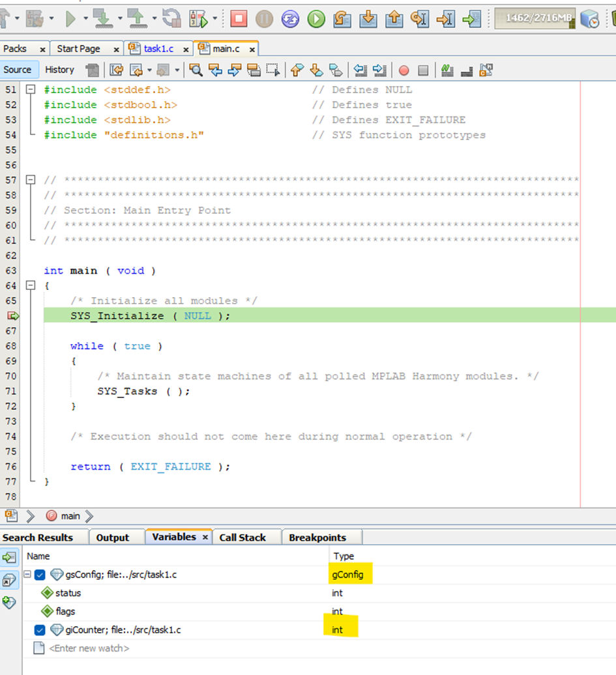
Task: Click the main breadcrumb in navigation bar
Action: pyautogui.click(x=70, y=516)
